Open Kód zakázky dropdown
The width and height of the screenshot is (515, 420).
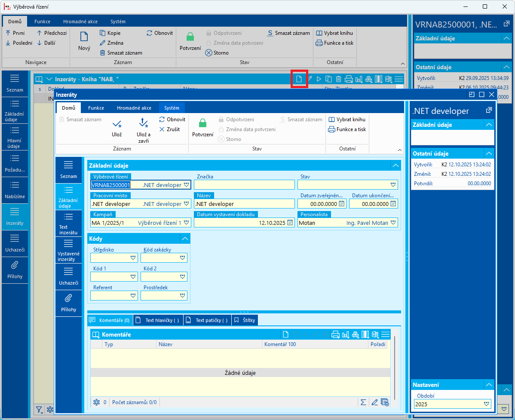[183, 258]
